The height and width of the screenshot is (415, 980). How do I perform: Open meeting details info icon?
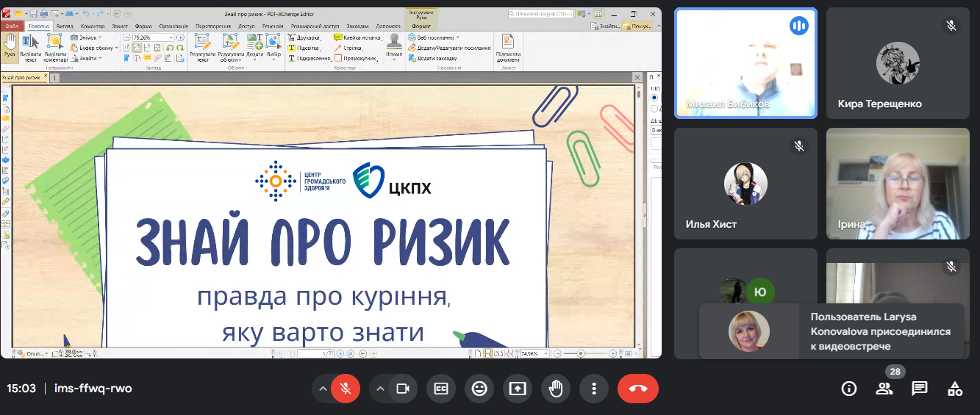tap(849, 389)
